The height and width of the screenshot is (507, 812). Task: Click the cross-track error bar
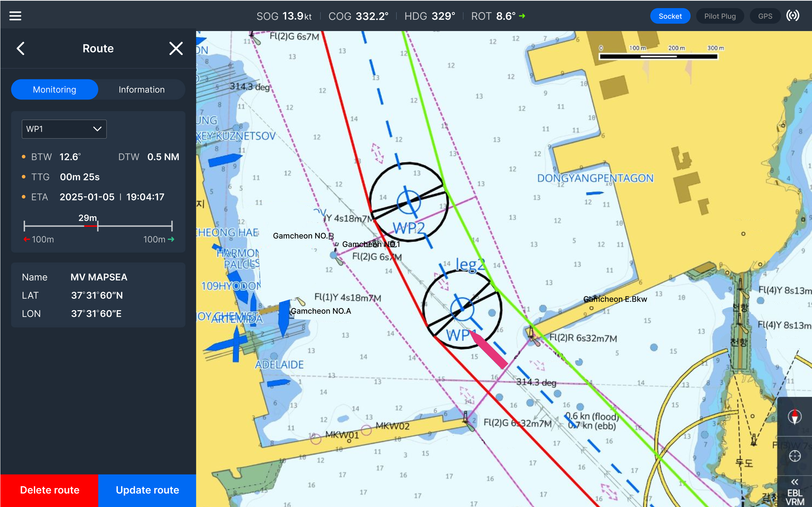click(98, 226)
